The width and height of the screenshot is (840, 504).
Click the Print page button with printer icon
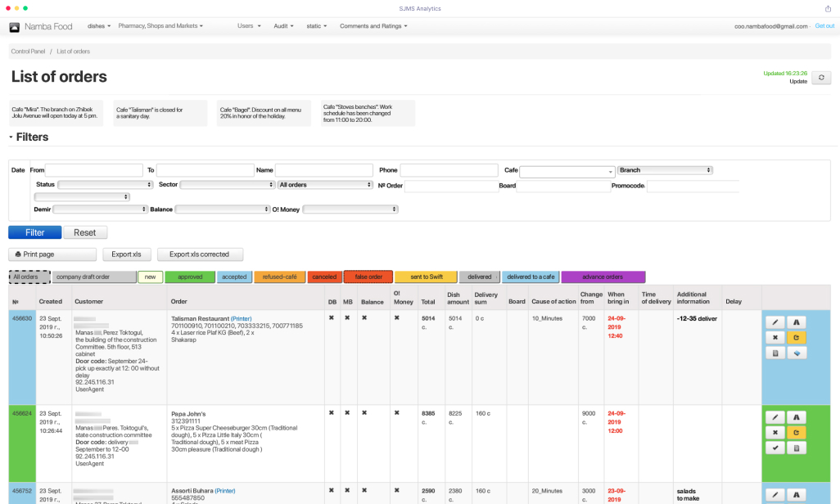pos(52,254)
